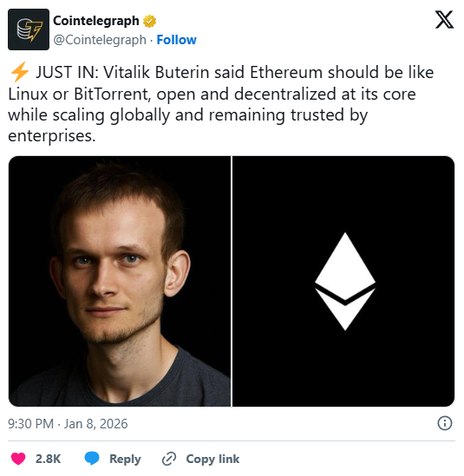Screen dimensions: 464x476
Task: Click the Reply text label
Action: (x=125, y=459)
